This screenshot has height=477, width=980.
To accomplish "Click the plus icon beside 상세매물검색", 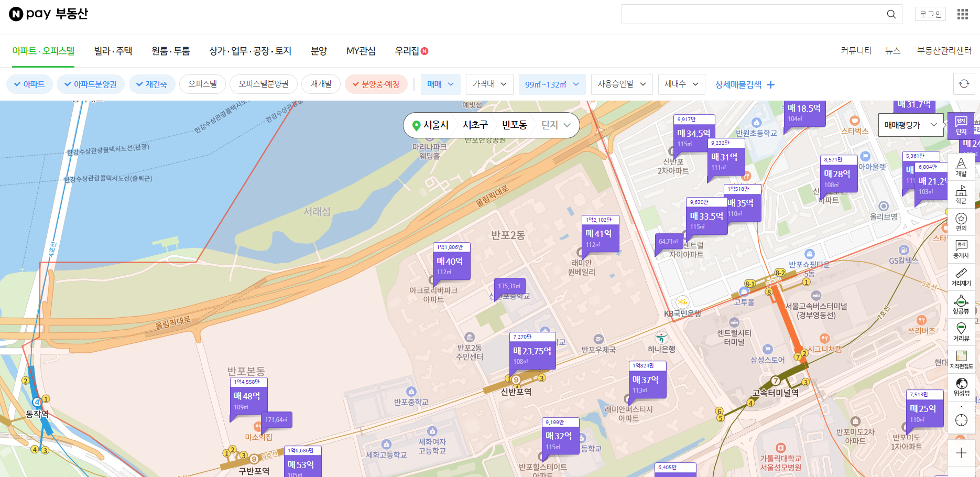I will pos(770,84).
